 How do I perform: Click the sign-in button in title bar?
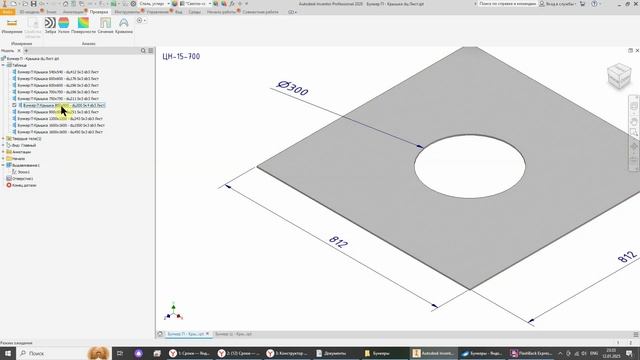click(558, 4)
